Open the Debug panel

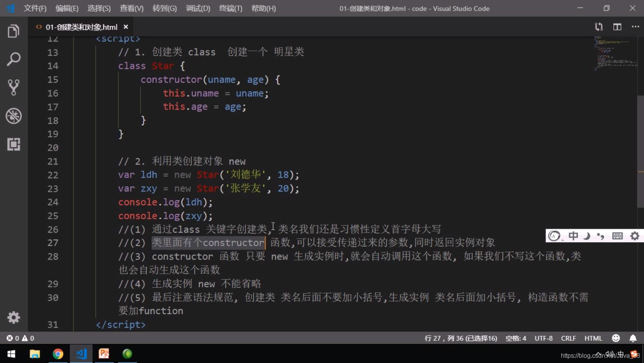[x=13, y=116]
